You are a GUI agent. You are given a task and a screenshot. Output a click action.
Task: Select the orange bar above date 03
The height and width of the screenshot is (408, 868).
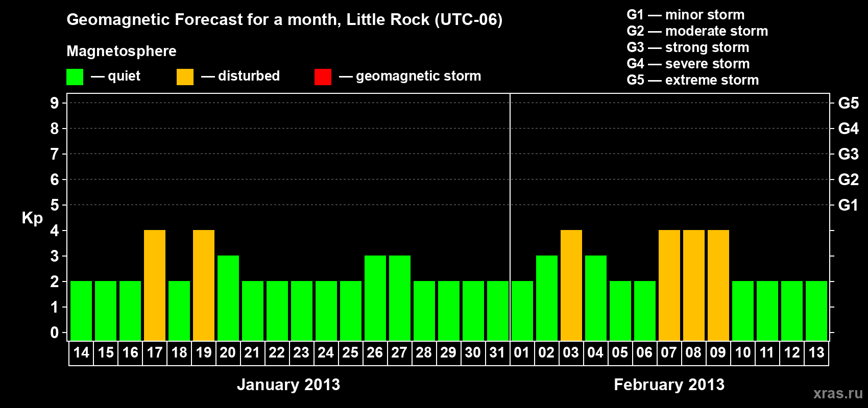click(571, 285)
